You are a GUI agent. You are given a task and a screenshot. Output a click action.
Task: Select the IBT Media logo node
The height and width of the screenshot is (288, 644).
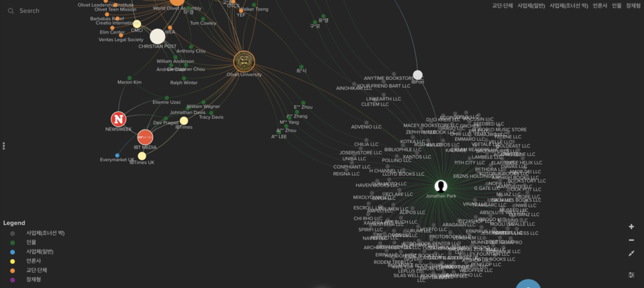[x=145, y=138]
